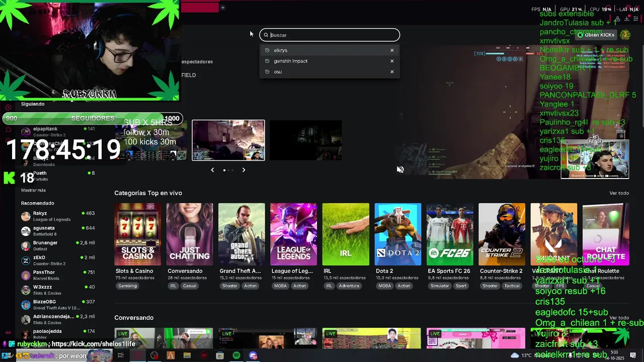This screenshot has width=644, height=362.
Task: Click 'Simulator' tag under EA Sports FC 26
Action: (440, 286)
